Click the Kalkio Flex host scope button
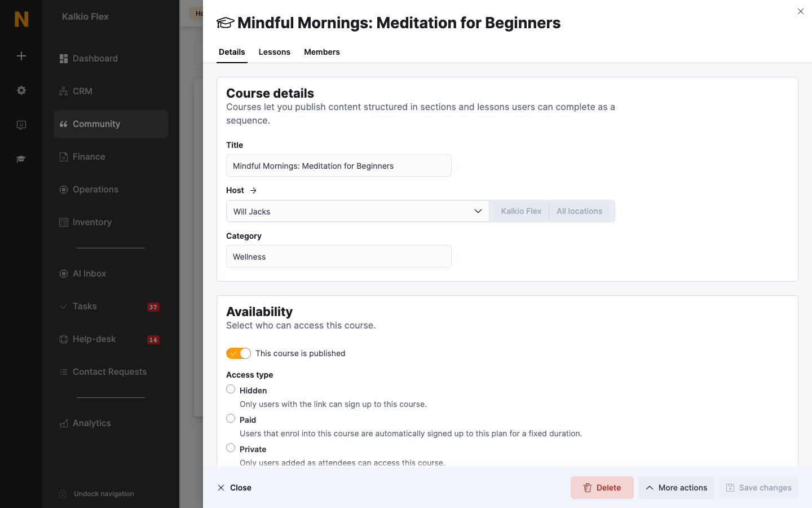The height and width of the screenshot is (508, 812). pyautogui.click(x=521, y=211)
